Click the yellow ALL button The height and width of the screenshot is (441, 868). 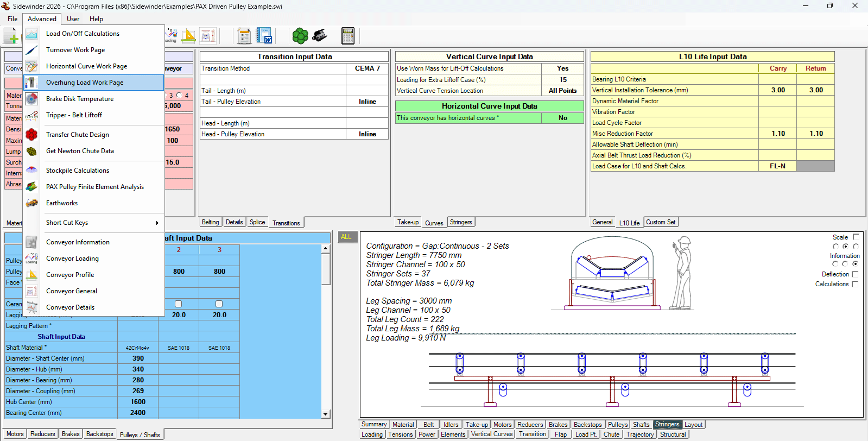[346, 237]
